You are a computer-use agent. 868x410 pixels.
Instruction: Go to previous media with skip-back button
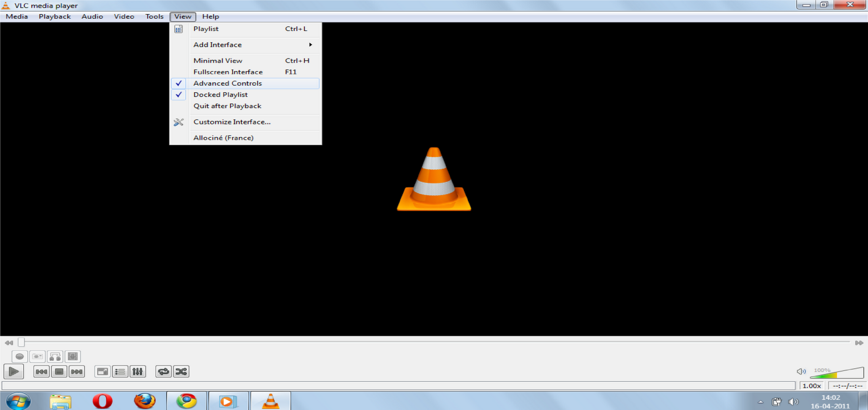[x=41, y=371]
